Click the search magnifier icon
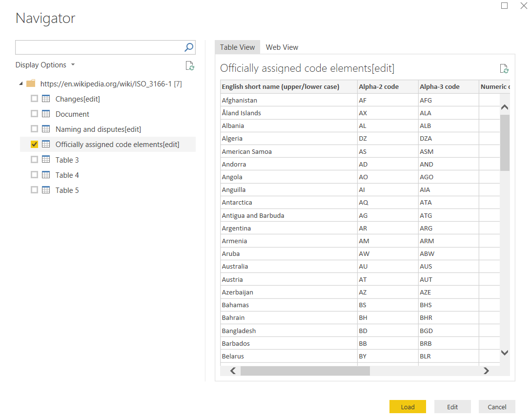Image resolution: width=531 pixels, height=420 pixels. click(189, 47)
